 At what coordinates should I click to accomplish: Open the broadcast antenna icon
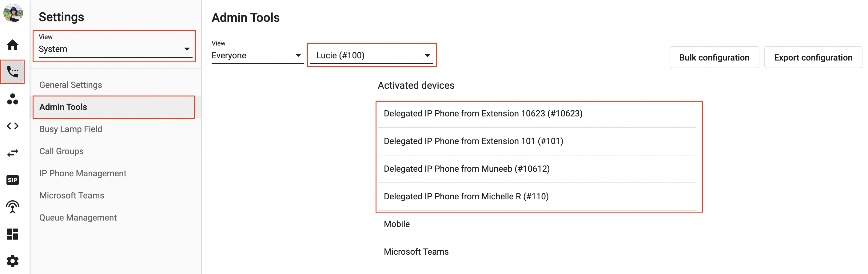click(x=13, y=207)
